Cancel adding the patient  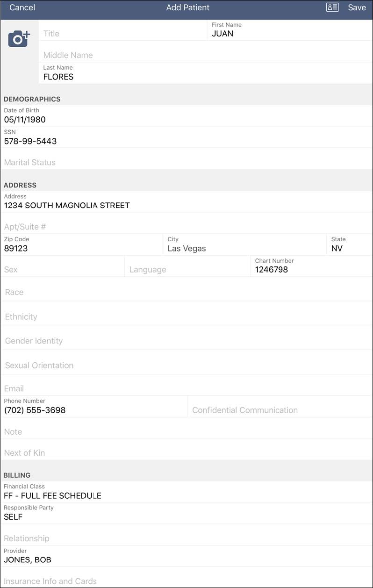(x=22, y=7)
